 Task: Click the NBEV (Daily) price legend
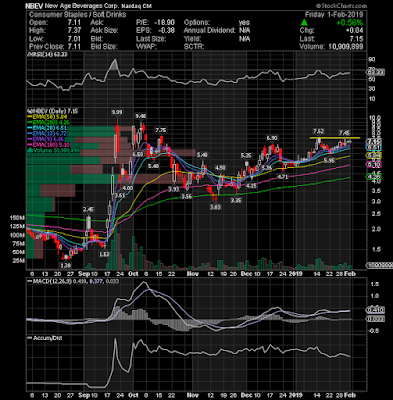pos(53,111)
